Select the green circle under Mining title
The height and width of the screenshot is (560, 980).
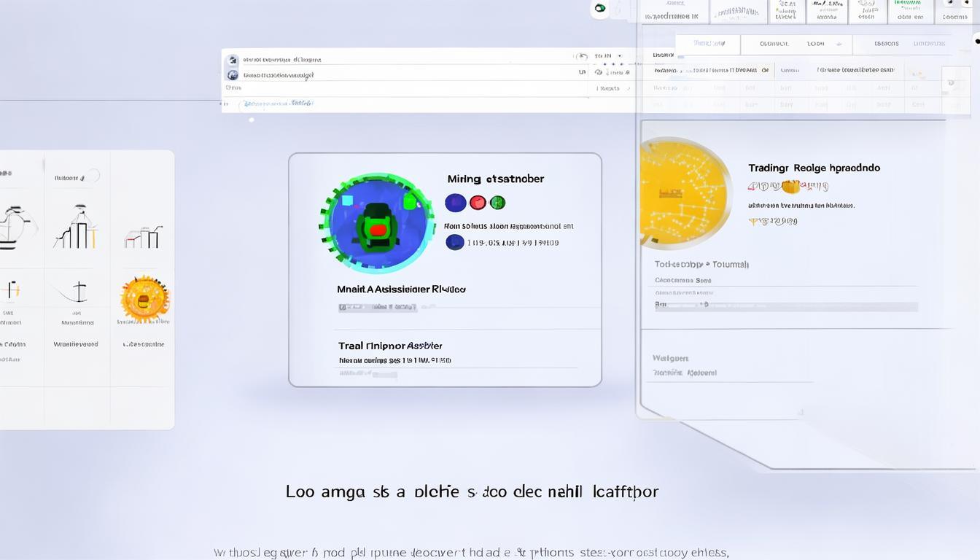[x=497, y=203]
